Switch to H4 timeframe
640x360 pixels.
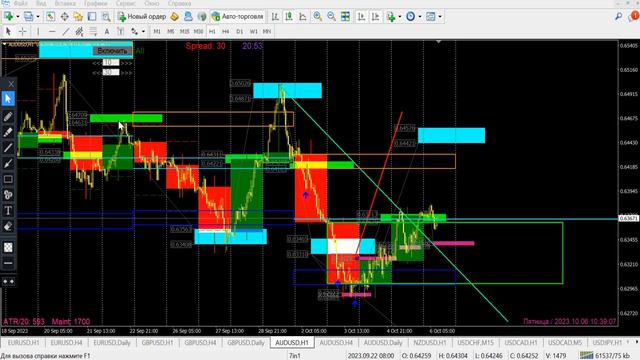coord(226,31)
